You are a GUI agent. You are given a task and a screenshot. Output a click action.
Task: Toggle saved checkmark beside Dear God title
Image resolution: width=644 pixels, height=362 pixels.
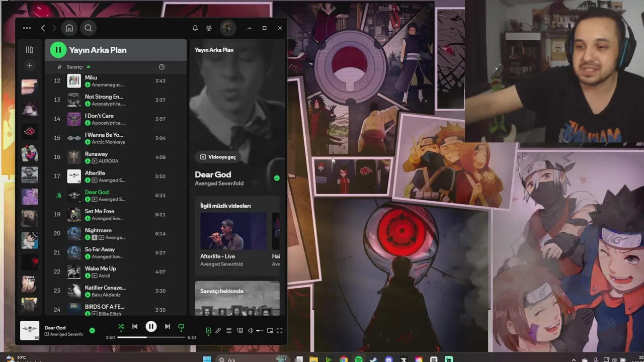[x=277, y=178]
